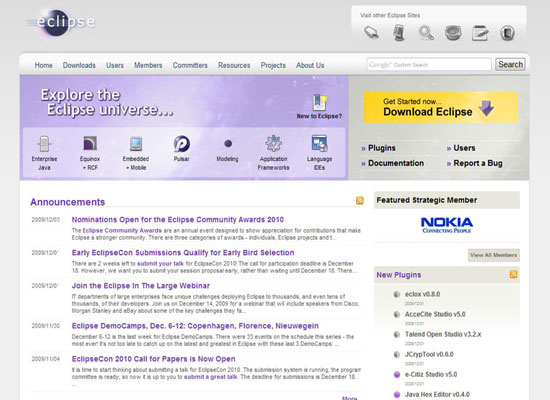Follow the Documentation quick link
550x400 pixels.
tap(396, 163)
